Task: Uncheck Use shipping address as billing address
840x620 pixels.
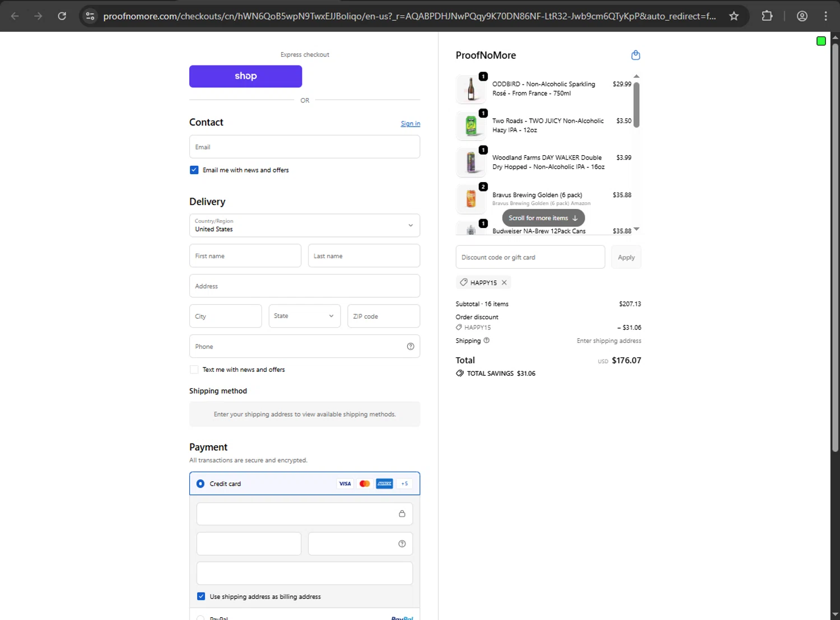Action: tap(201, 596)
